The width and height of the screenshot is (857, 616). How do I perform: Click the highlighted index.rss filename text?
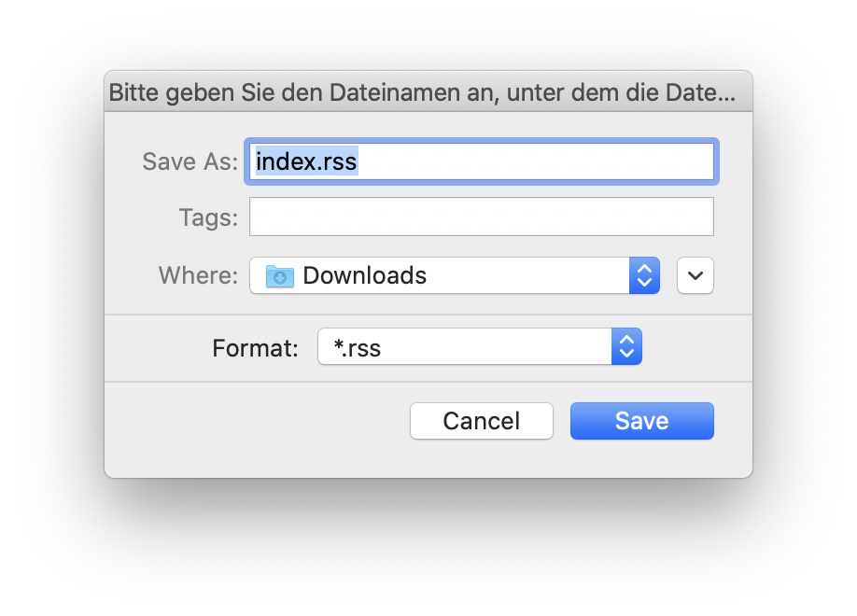tap(306, 161)
